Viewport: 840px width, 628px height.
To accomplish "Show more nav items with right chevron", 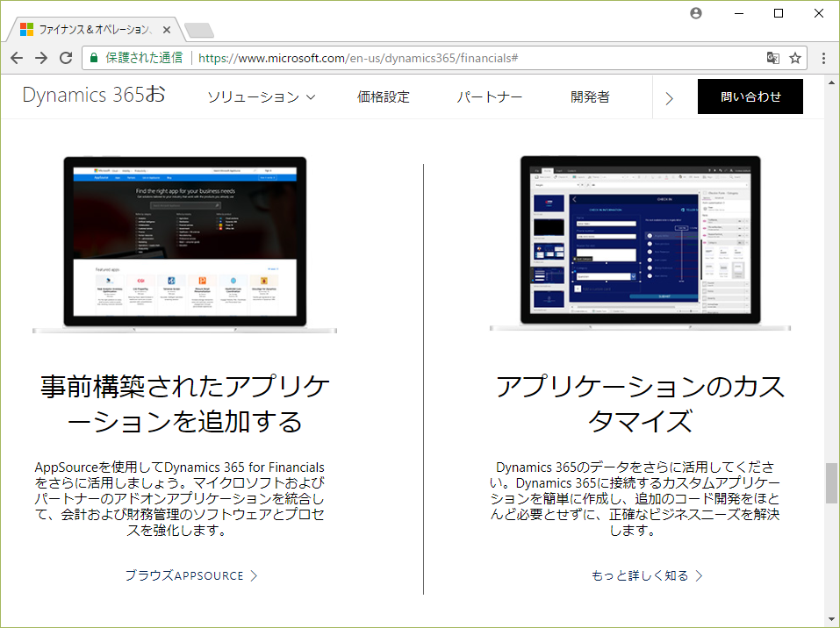I will [669, 98].
